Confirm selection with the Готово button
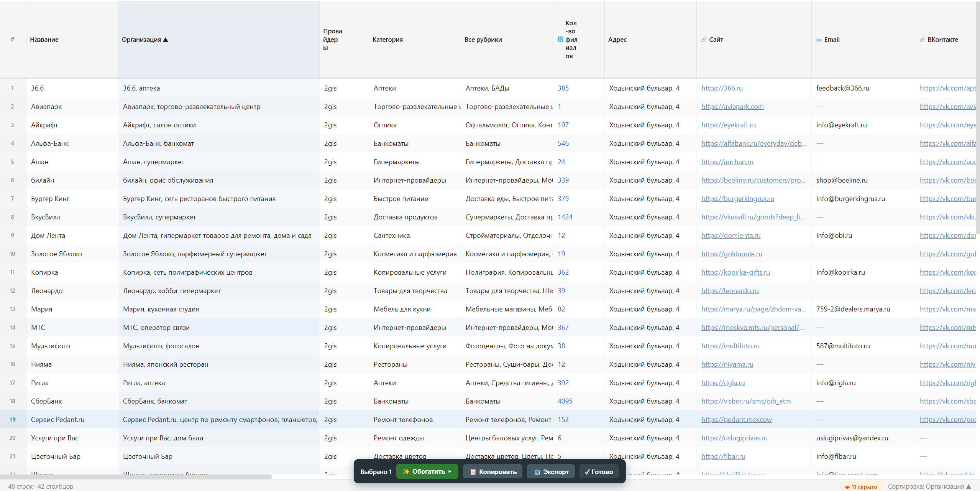Viewport: 980px width, 491px height. tap(599, 471)
